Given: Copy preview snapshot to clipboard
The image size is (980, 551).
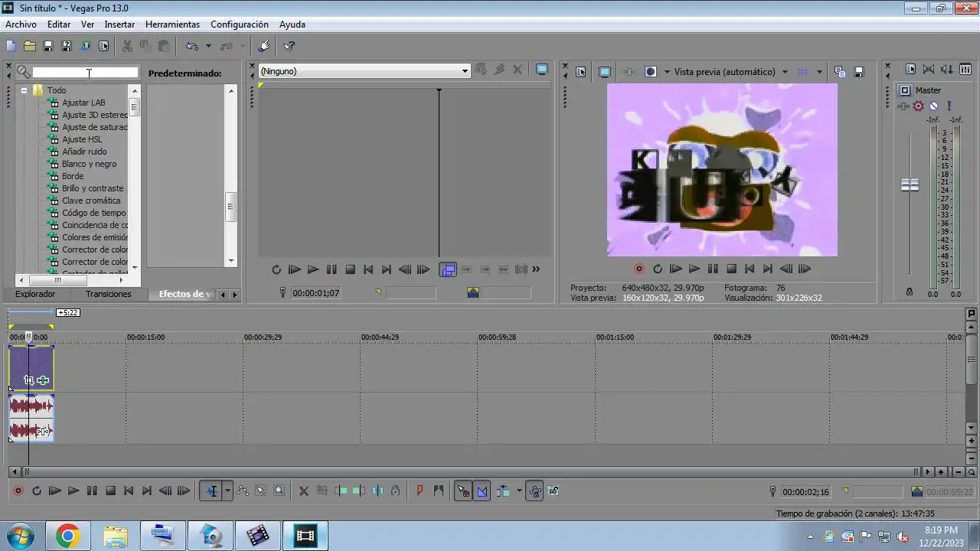Looking at the screenshot, I should point(840,72).
